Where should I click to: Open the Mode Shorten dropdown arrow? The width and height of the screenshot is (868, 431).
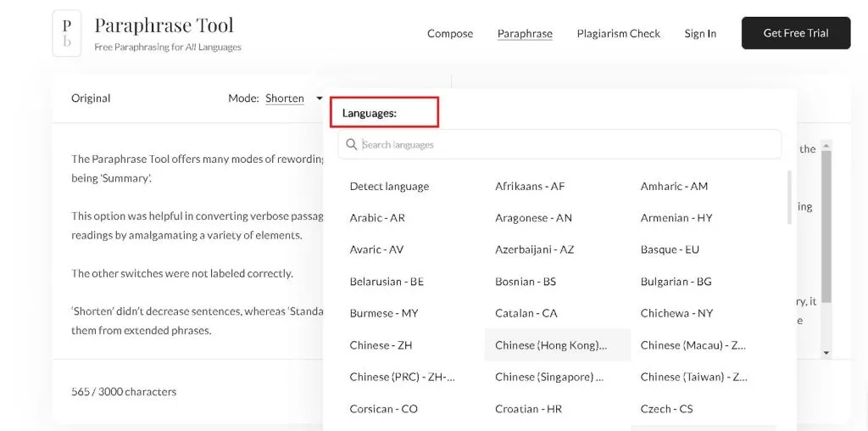click(x=320, y=98)
